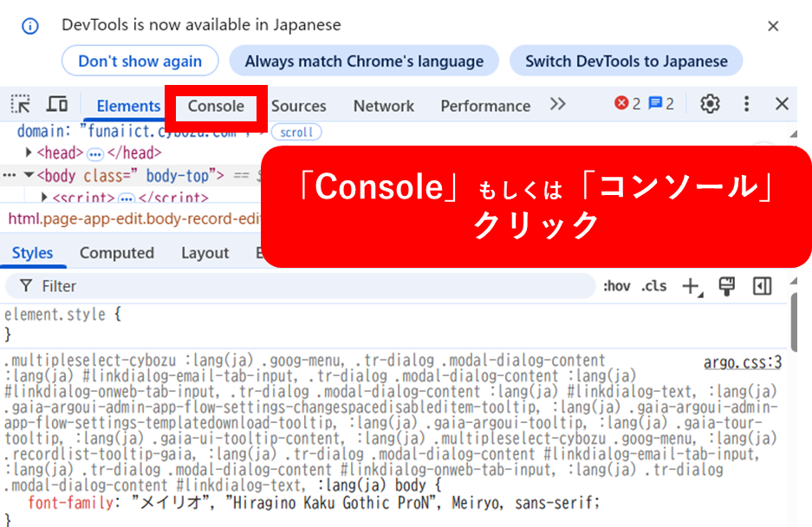Click the Don't show again button
Screen dimensions: 812x527
140,62
